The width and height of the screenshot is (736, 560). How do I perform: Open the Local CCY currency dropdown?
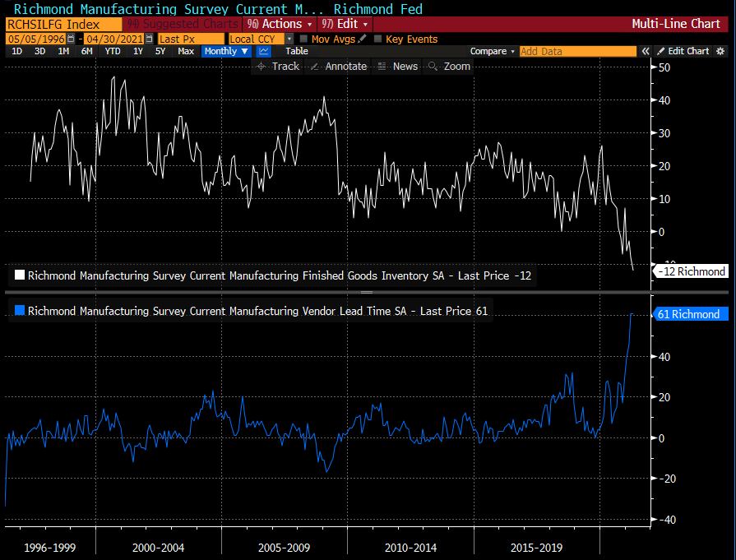click(x=289, y=39)
